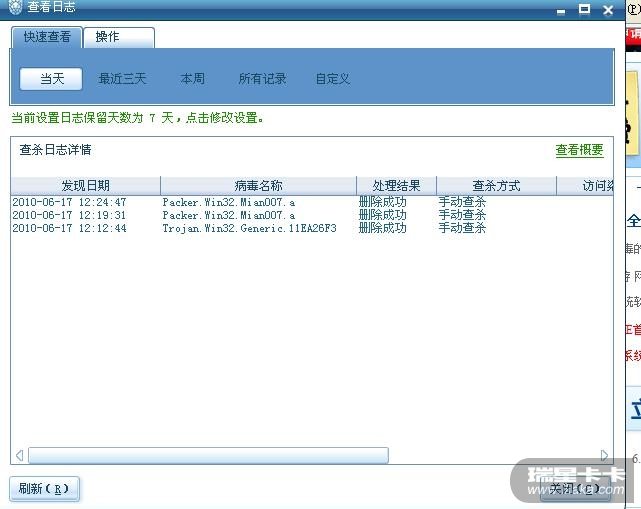Viewport: 641px width, 509px height.
Task: Close the 查看日志 window with X
Action: point(608,10)
